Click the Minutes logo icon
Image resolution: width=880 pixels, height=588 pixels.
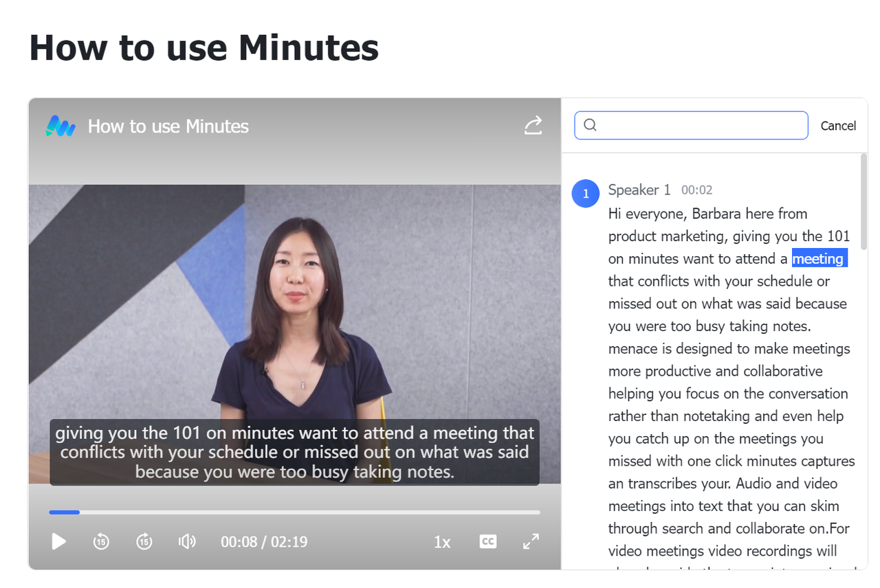coord(60,126)
